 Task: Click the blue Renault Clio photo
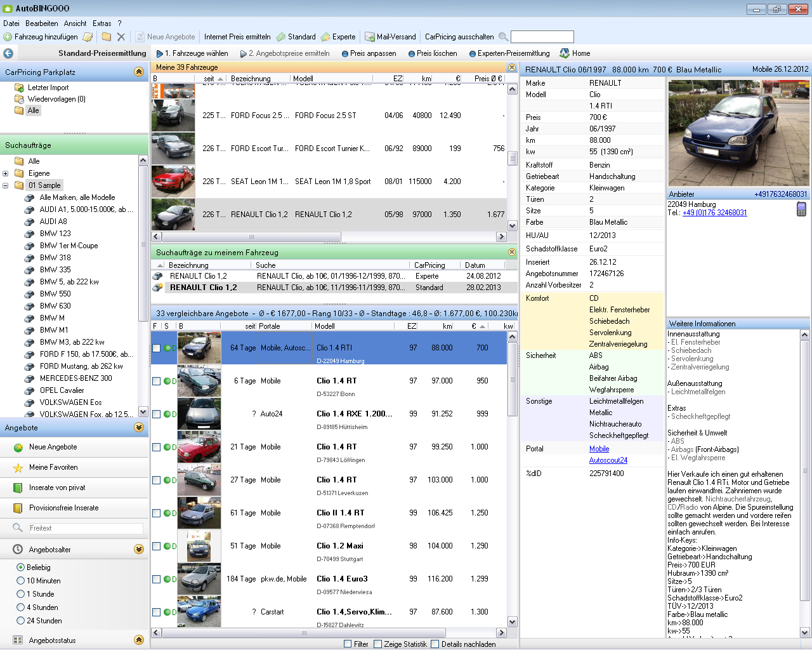click(738, 132)
